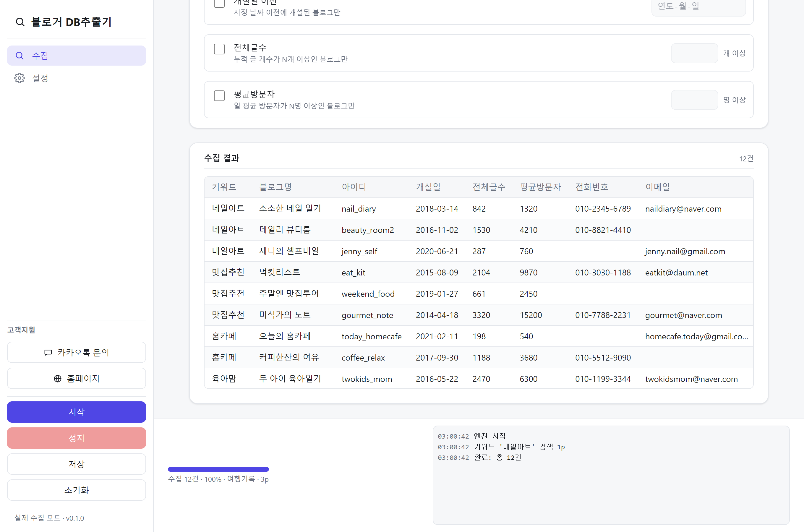804x532 pixels.
Task: Select the beauty_room2 ID cell
Action: [x=368, y=230]
